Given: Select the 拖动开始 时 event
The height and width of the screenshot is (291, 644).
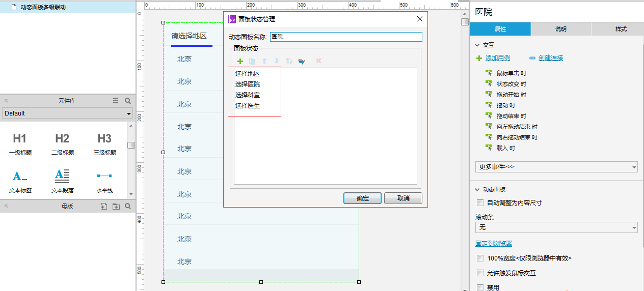Looking at the screenshot, I should [512, 95].
